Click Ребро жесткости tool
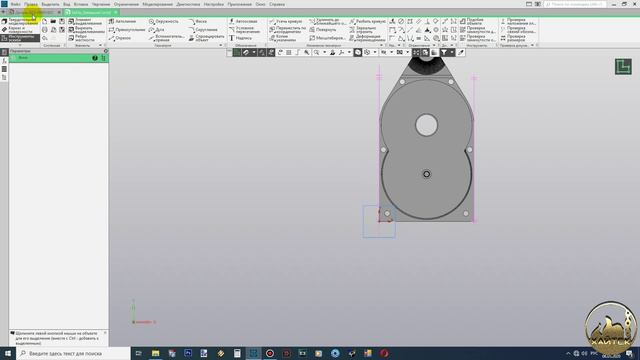 click(x=82, y=38)
